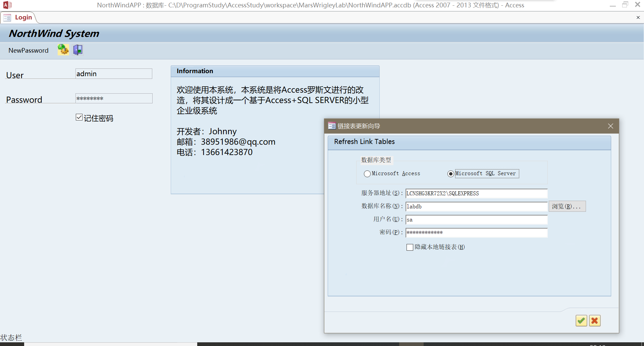The image size is (644, 346).
Task: Cancel with the red X button
Action: click(x=595, y=321)
